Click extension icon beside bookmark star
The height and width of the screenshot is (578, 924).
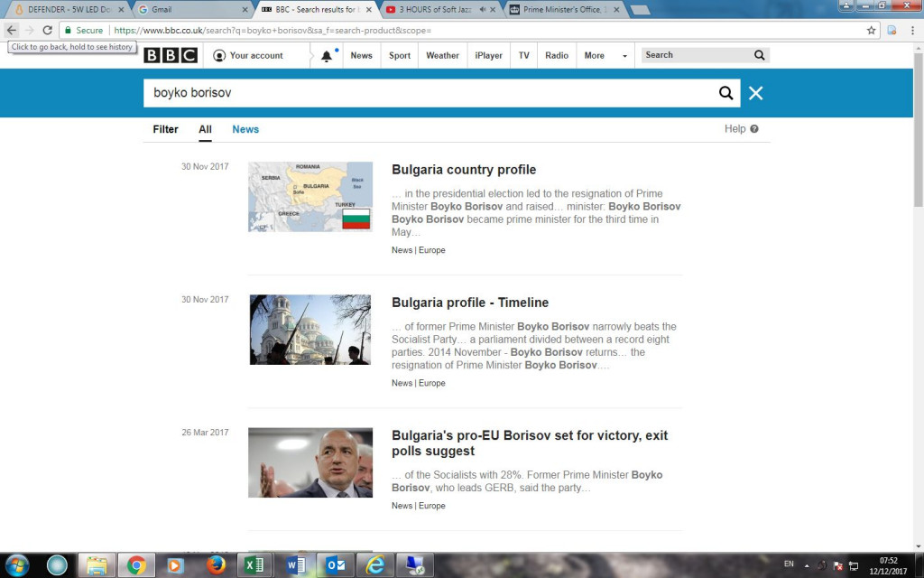(x=892, y=30)
